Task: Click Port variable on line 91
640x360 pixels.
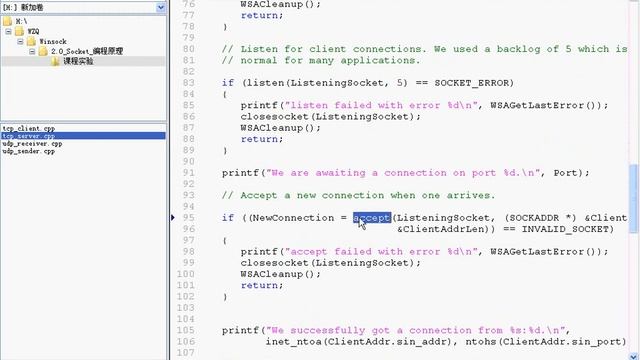Action: coord(566,173)
